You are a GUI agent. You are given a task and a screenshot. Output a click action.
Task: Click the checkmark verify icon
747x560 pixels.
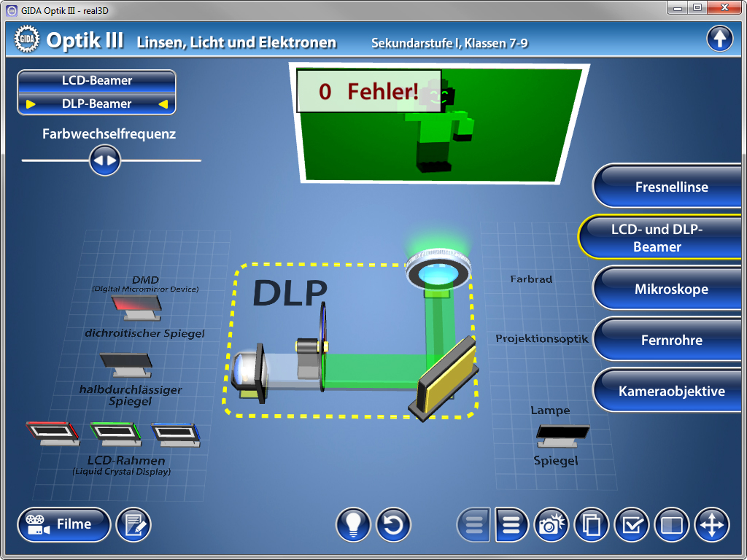(632, 525)
